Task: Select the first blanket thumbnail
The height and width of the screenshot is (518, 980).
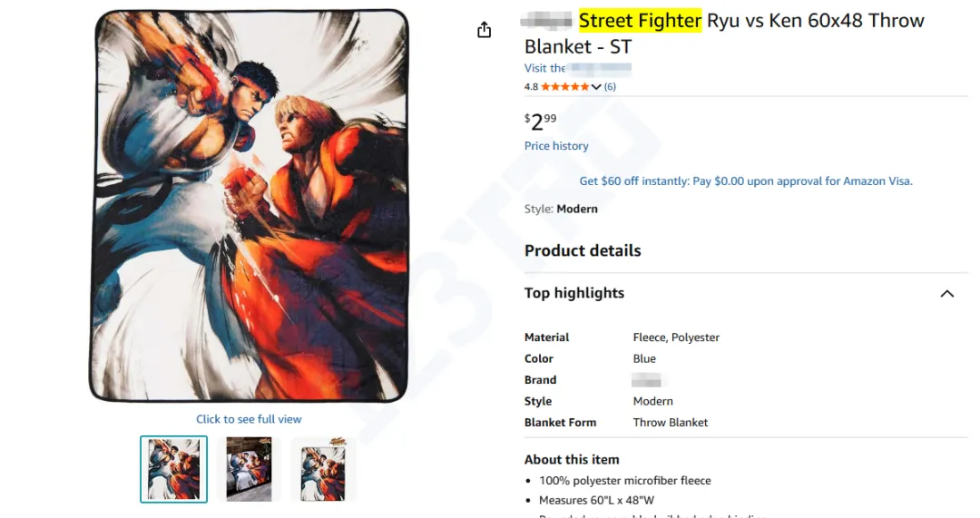Action: click(173, 469)
